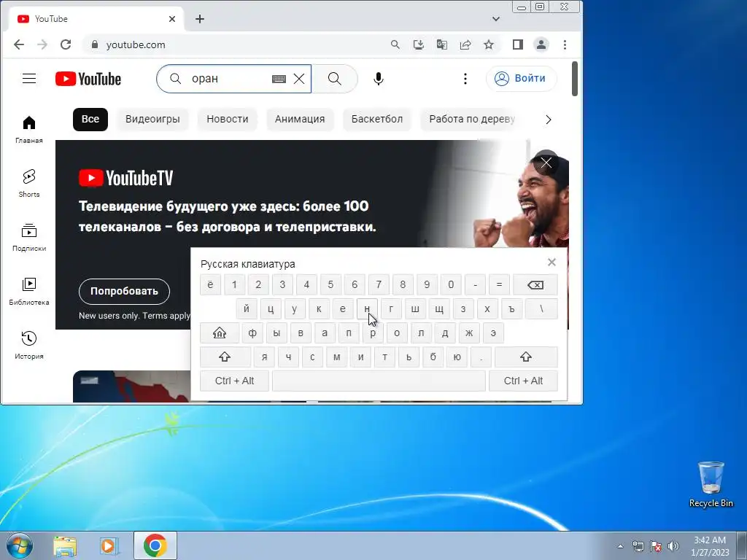
Task: Click the ъ key on virtual keyboard
Action: click(511, 308)
